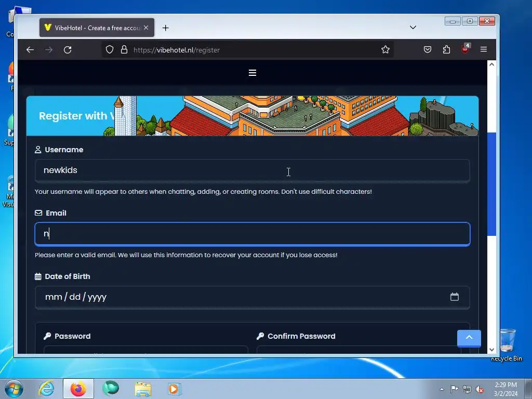Click the page scrollbar up arrow

tap(491, 64)
